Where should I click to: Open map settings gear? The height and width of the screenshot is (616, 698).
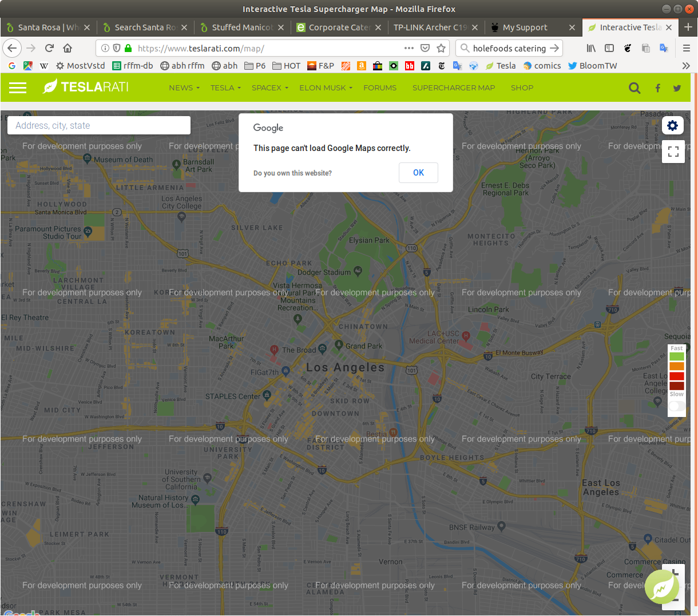point(673,126)
